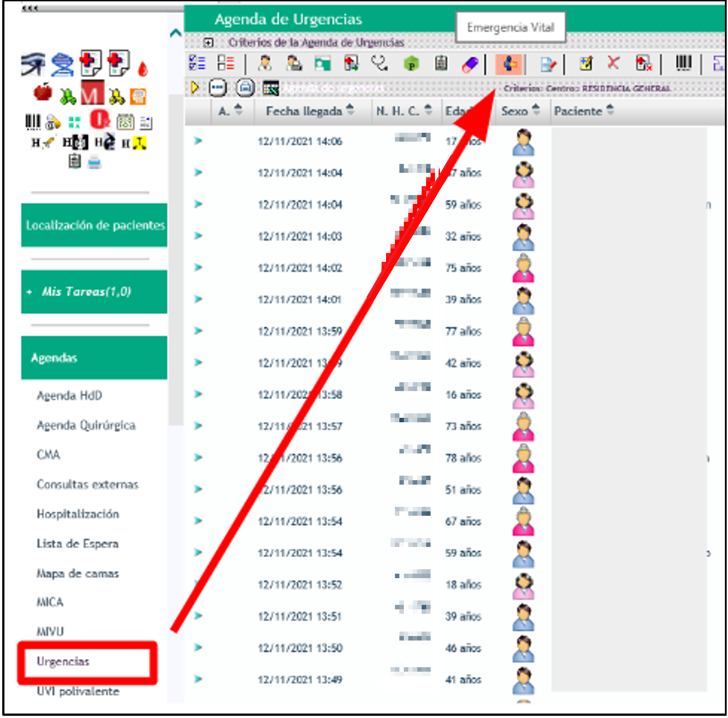Click the blue printer icon in sidebar

click(x=94, y=162)
